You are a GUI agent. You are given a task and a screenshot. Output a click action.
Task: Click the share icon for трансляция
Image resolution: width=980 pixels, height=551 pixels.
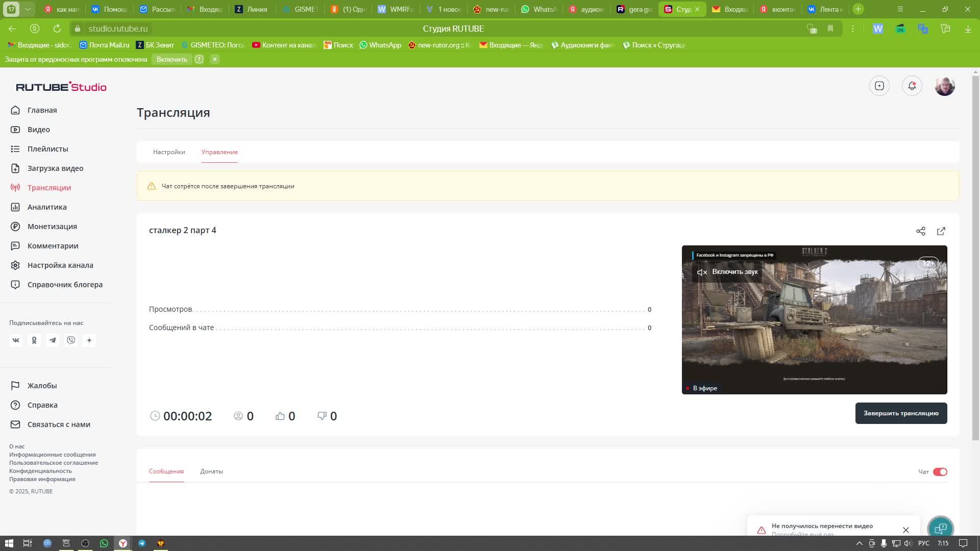pyautogui.click(x=920, y=231)
